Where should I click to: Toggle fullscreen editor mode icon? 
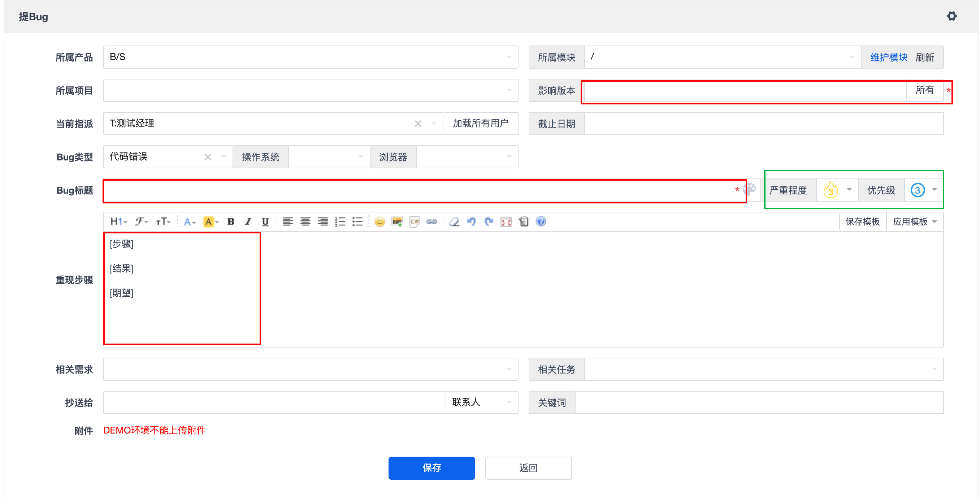506,221
